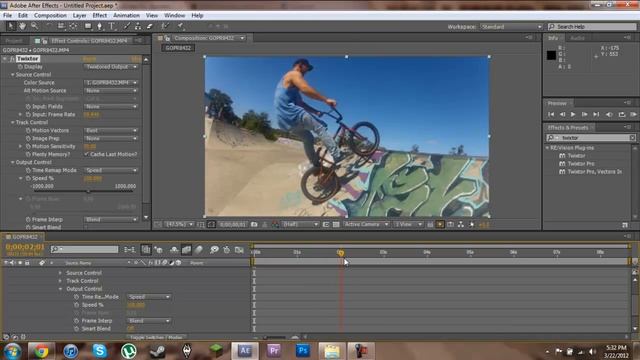Viewport: 640px width, 360px height.
Task: Open the Motion Vectors dropdown
Action: 111,131
